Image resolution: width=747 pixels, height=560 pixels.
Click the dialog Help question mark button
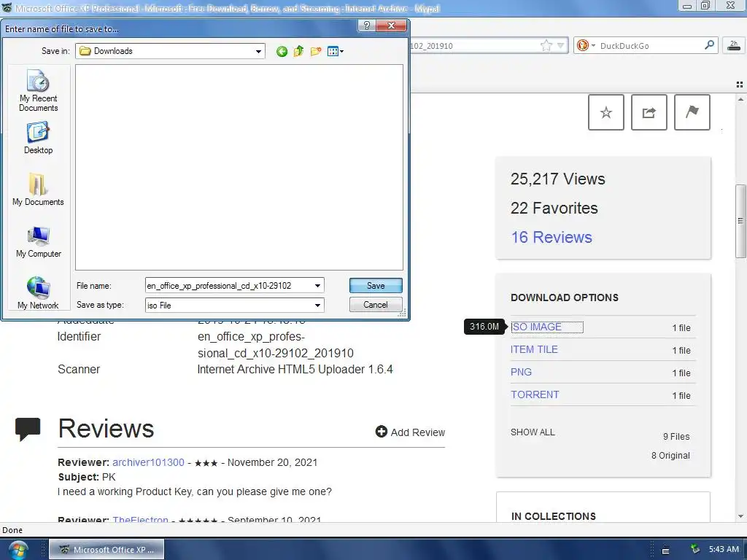click(x=366, y=26)
